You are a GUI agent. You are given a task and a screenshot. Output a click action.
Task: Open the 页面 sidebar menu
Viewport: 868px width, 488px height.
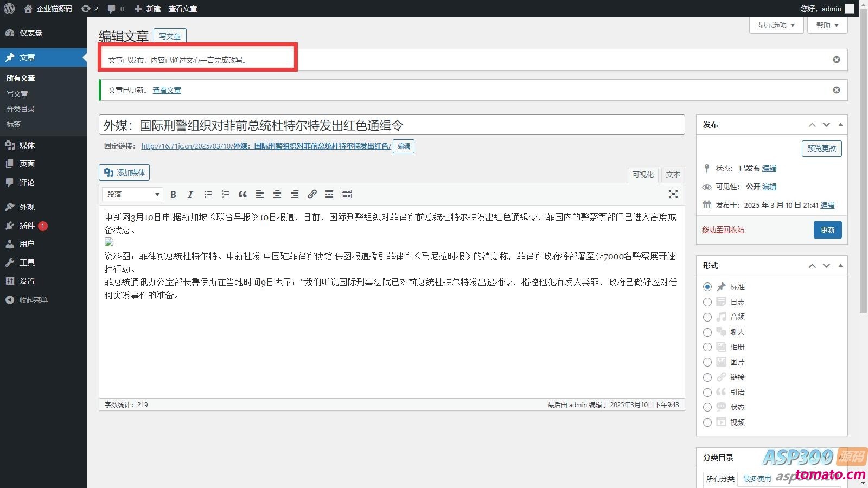coord(43,164)
